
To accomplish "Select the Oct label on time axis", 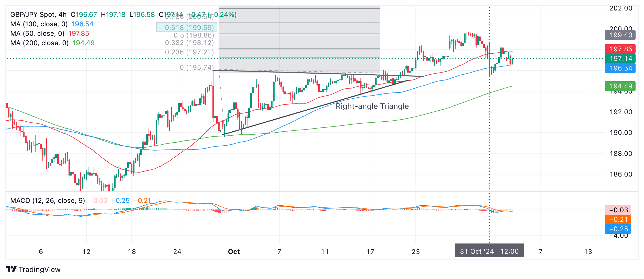I will tap(234, 252).
